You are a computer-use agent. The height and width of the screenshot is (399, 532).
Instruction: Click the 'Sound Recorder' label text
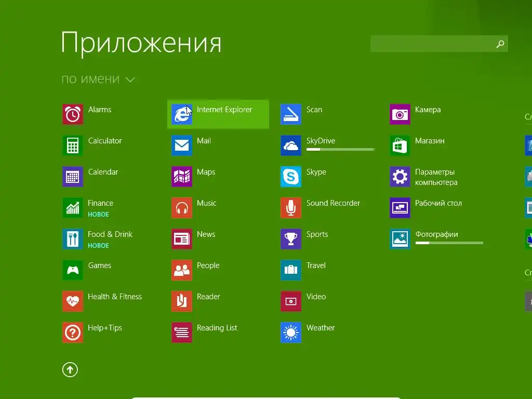pyautogui.click(x=333, y=203)
